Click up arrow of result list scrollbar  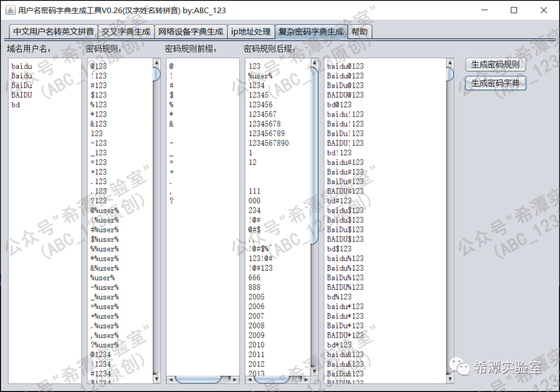[450, 62]
